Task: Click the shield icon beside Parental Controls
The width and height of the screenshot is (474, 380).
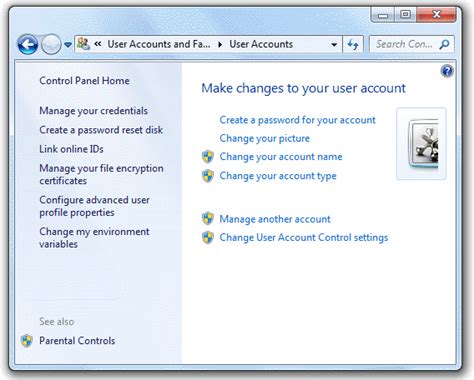Action: [x=27, y=341]
